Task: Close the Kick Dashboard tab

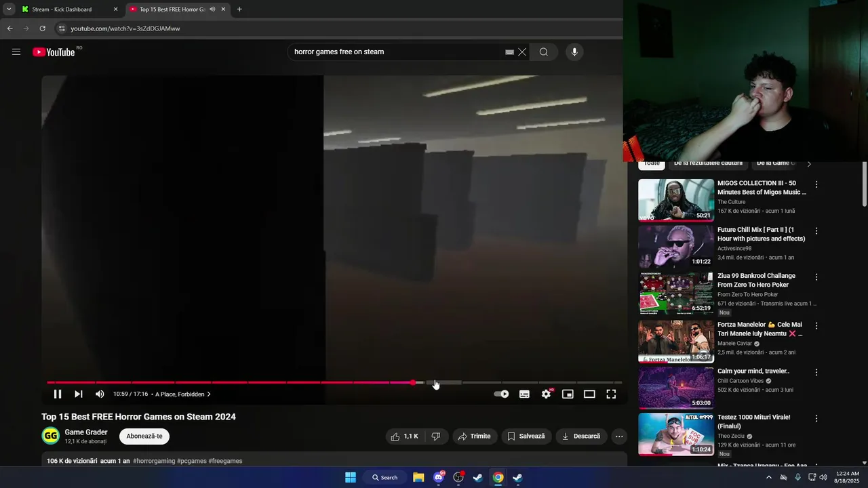Action: click(x=115, y=9)
